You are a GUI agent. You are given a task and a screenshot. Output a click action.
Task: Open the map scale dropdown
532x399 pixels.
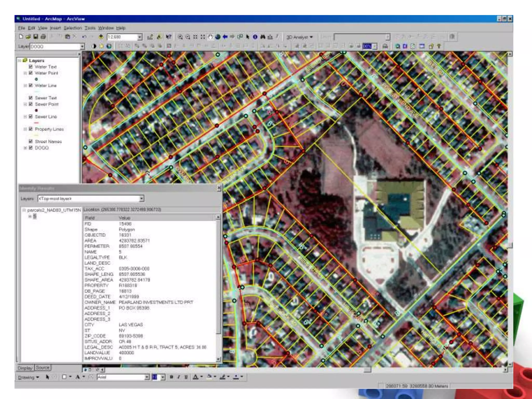[140, 37]
